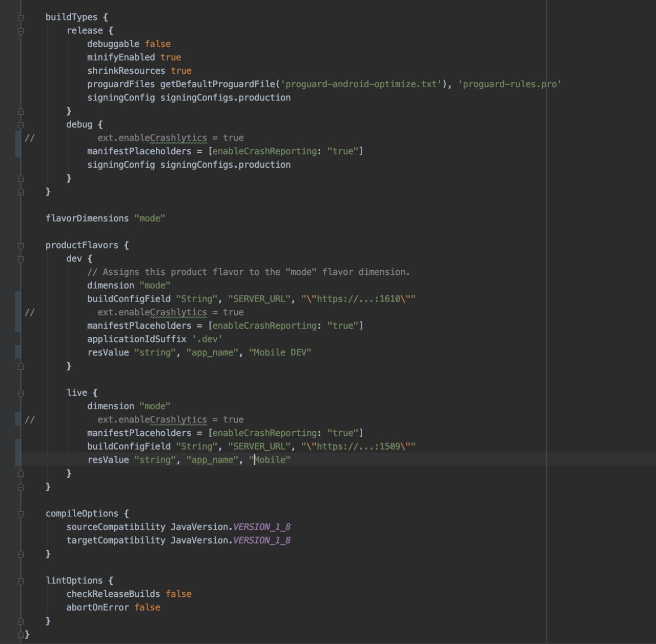This screenshot has width=656, height=644.
Task: Collapse the lintOptions block fold marker
Action: pos(21,581)
